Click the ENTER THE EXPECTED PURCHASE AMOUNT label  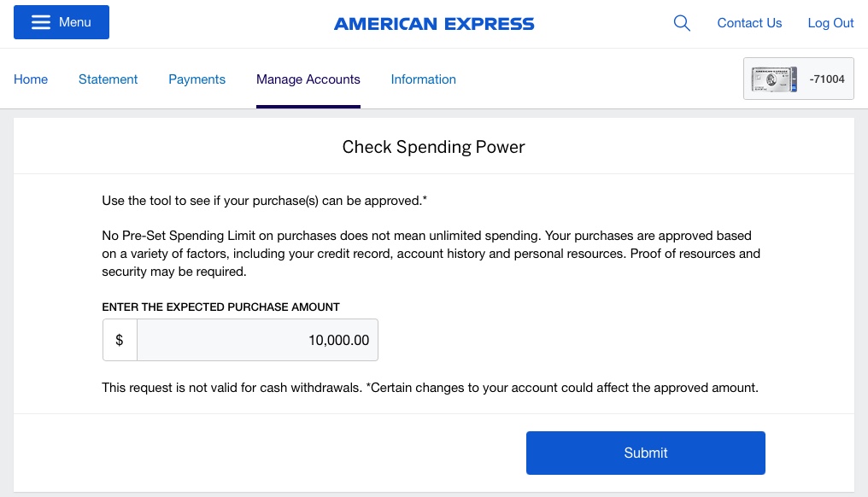(220, 307)
